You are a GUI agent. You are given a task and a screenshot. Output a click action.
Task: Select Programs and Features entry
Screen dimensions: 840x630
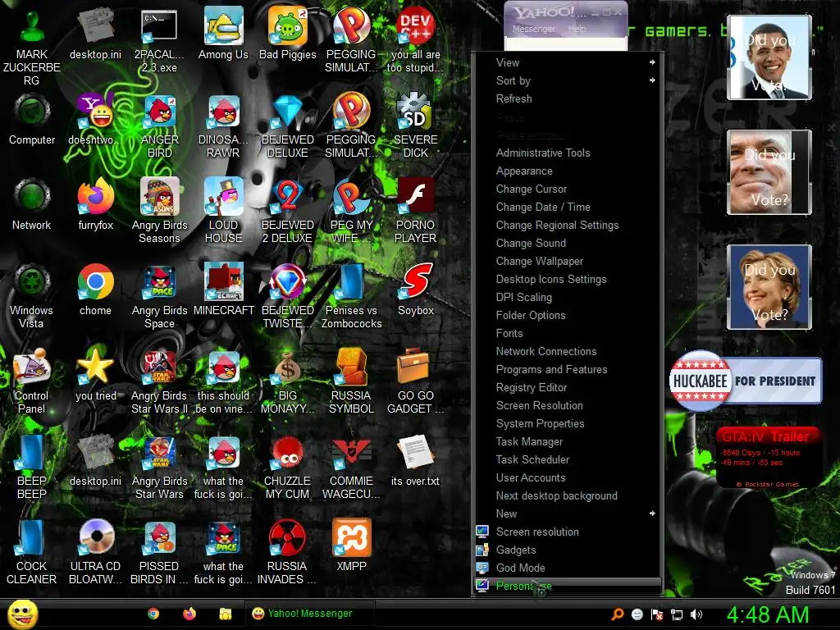point(568,369)
